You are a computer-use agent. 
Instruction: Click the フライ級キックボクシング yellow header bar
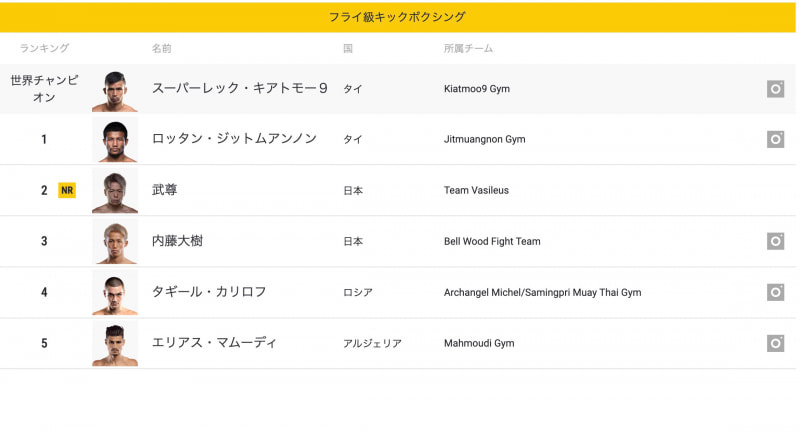pos(398,17)
